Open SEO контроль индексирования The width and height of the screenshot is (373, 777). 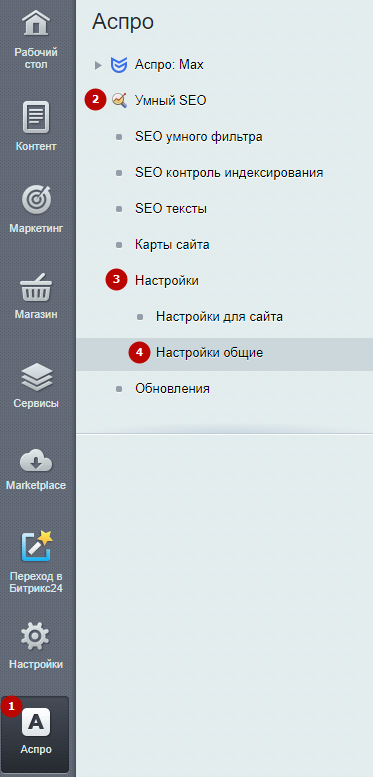pos(229,173)
